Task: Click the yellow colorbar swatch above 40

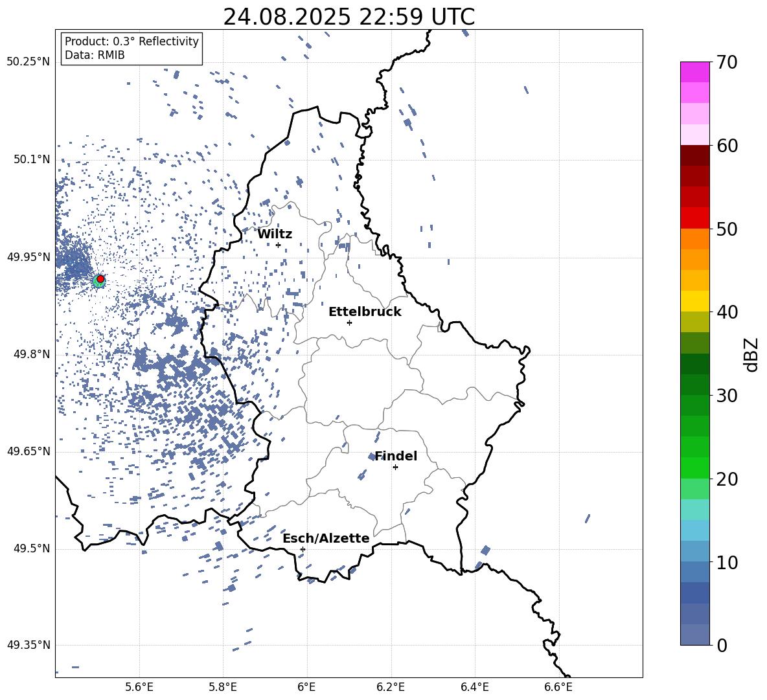Action: 694,301
